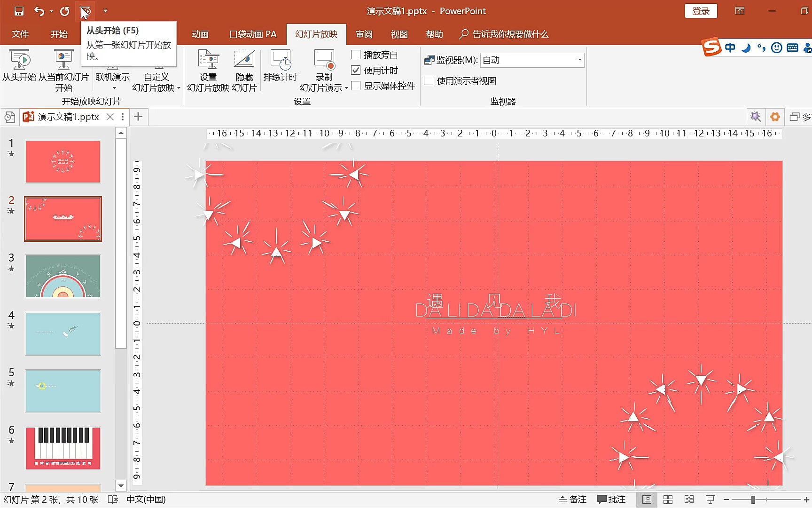The height and width of the screenshot is (508, 812).
Task: Add a new document tab with plus
Action: pos(138,117)
